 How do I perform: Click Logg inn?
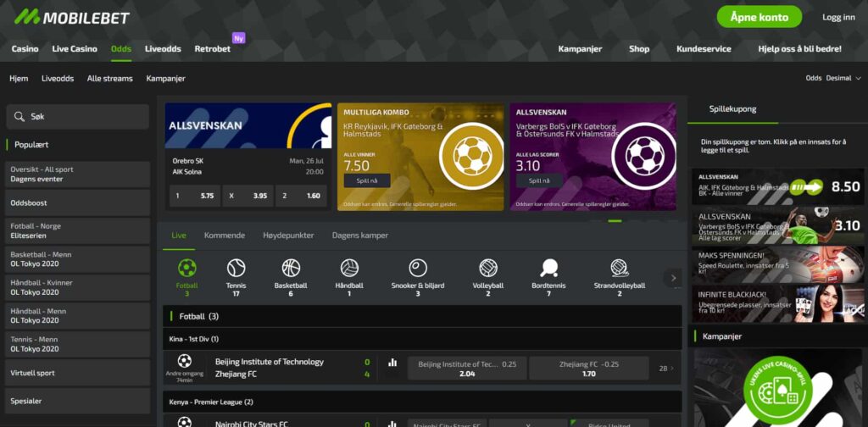click(838, 17)
